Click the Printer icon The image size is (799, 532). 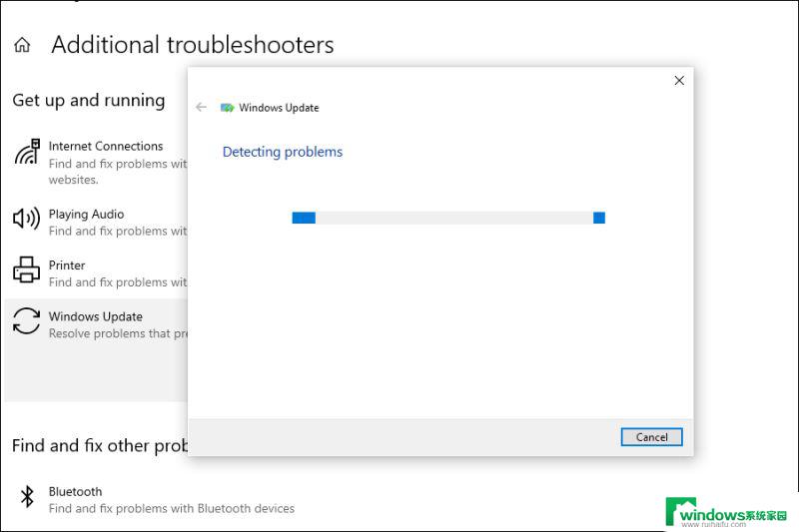click(x=26, y=269)
